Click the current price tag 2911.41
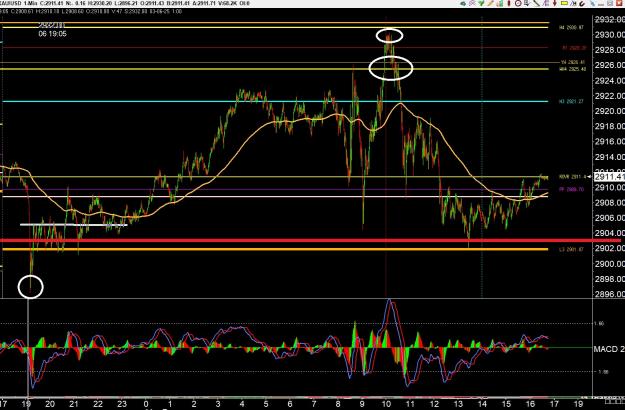625x410 pixels. point(609,176)
